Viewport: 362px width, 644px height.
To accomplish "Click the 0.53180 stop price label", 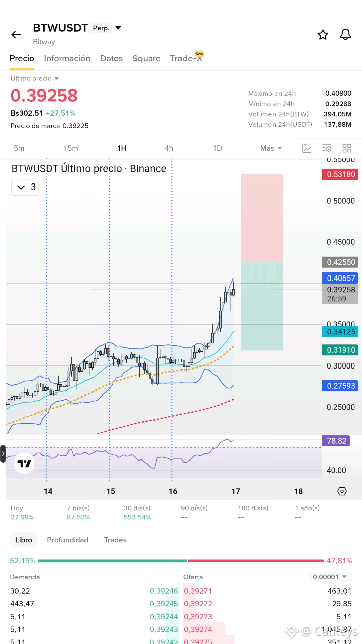I will [x=340, y=175].
